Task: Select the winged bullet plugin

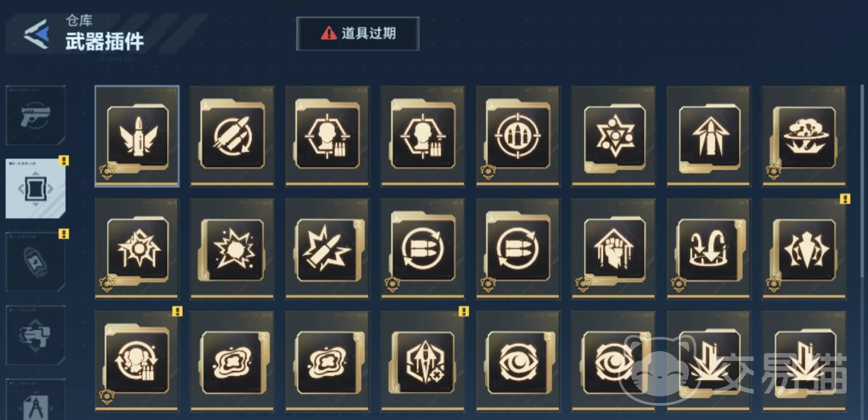Action: coord(137,136)
